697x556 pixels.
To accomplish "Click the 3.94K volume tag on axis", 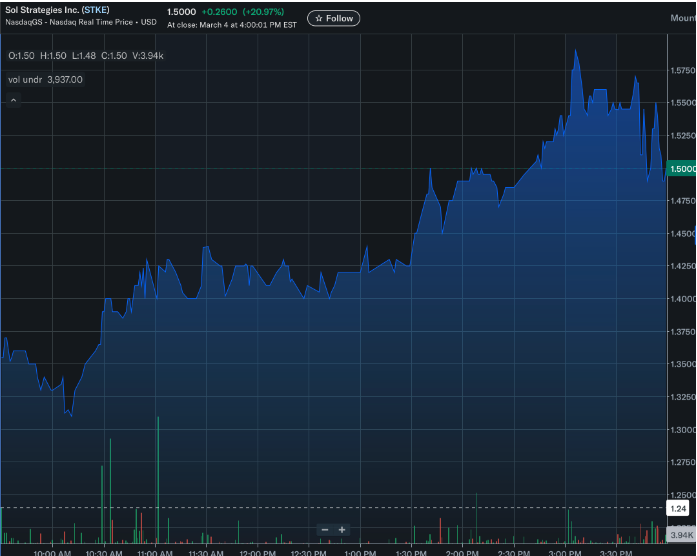I will pyautogui.click(x=680, y=535).
